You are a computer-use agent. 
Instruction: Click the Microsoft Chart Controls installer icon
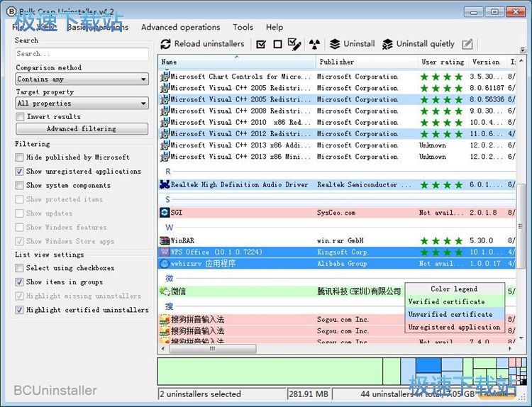(165, 76)
